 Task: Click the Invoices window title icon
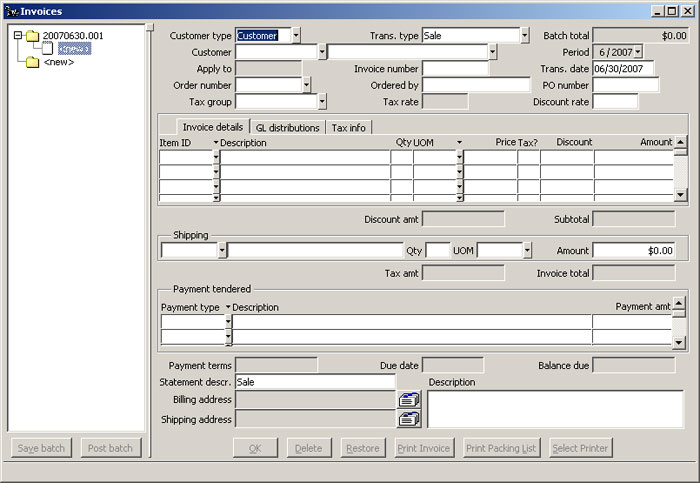pyautogui.click(x=11, y=11)
